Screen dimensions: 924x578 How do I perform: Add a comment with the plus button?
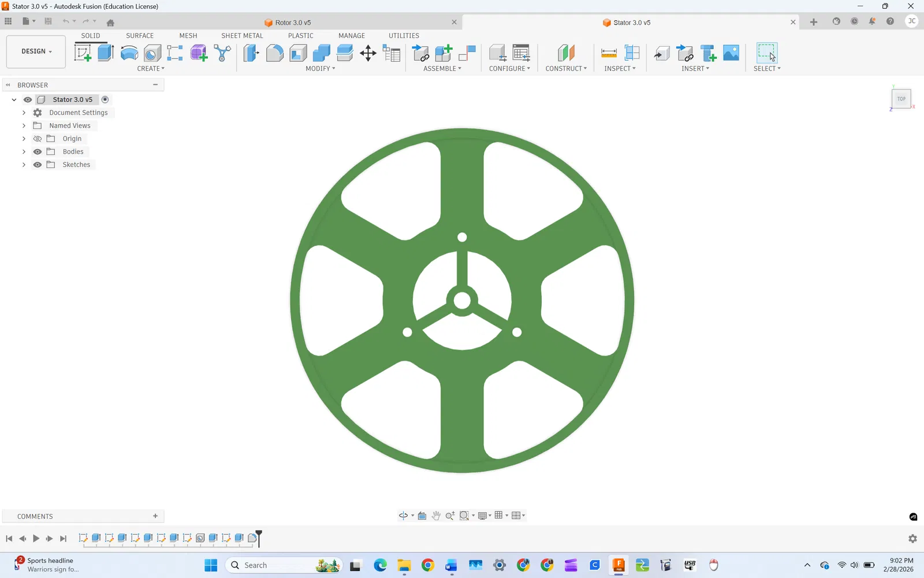pyautogui.click(x=155, y=516)
